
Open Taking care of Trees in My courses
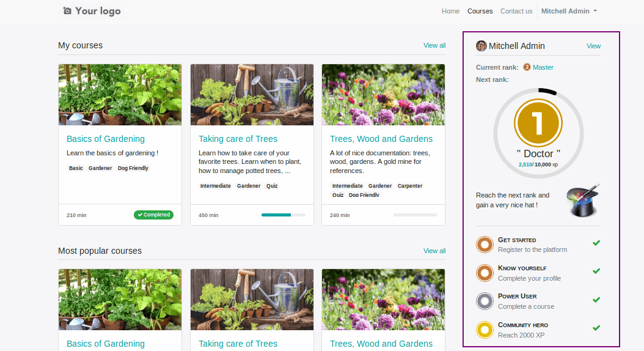point(238,139)
